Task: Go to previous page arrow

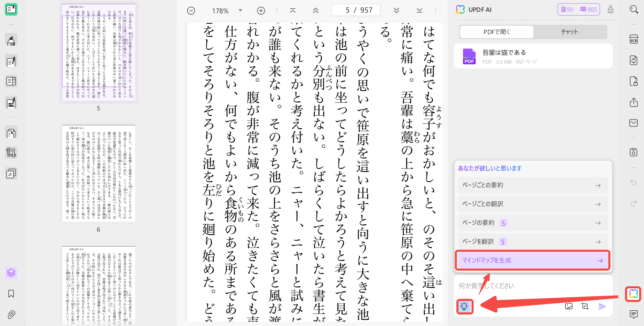Action: [316, 11]
